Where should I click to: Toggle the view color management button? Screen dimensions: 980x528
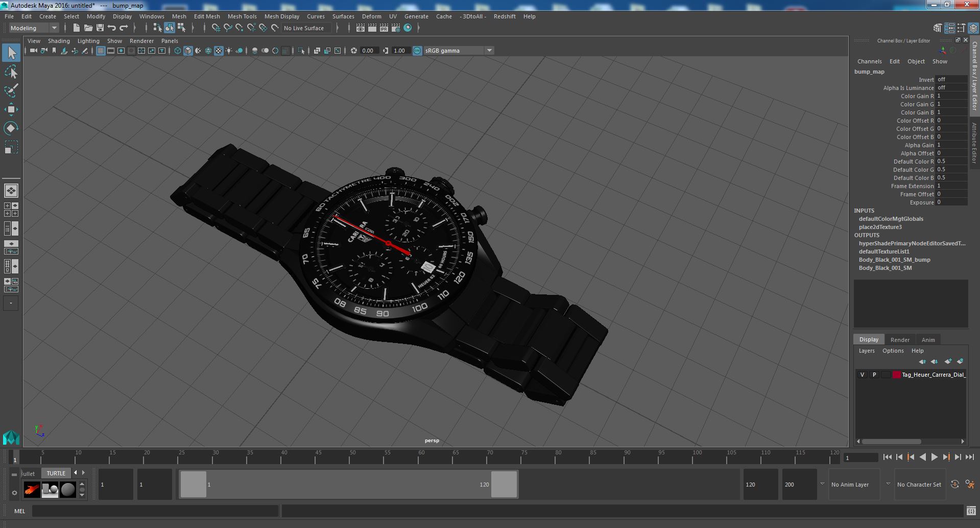[x=417, y=51]
